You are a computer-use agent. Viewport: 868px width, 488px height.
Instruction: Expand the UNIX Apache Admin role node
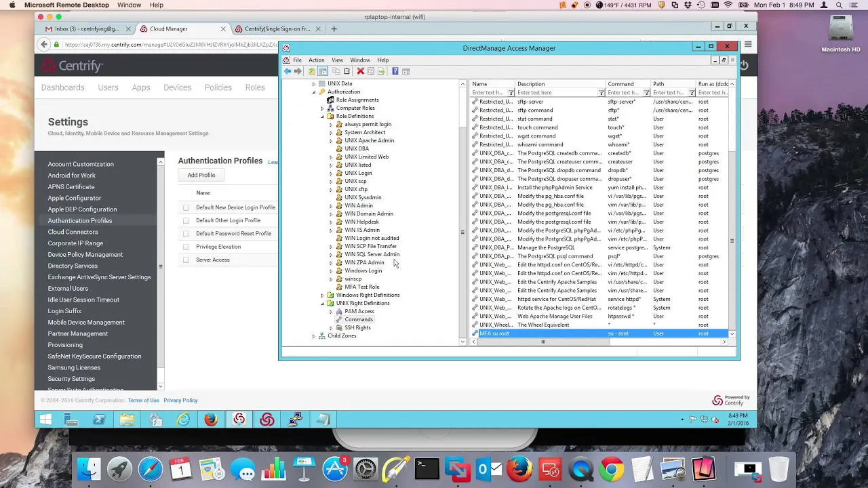click(x=331, y=141)
